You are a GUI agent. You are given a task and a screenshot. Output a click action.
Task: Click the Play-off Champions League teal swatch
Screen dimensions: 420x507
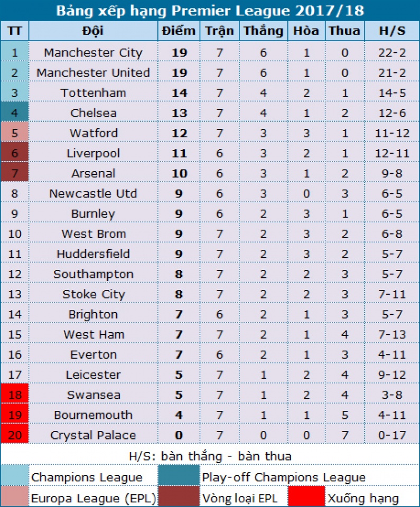(179, 476)
